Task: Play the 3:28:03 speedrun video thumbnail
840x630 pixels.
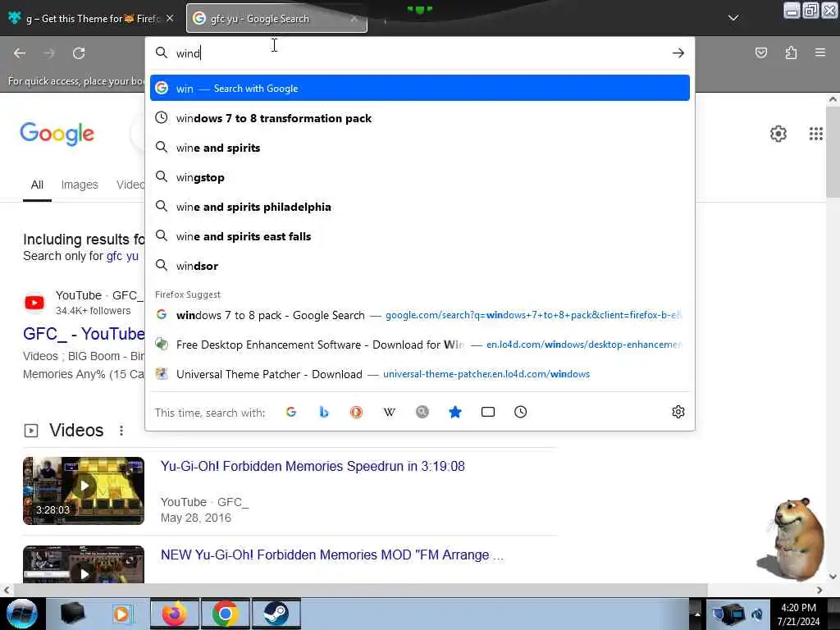Action: point(84,491)
